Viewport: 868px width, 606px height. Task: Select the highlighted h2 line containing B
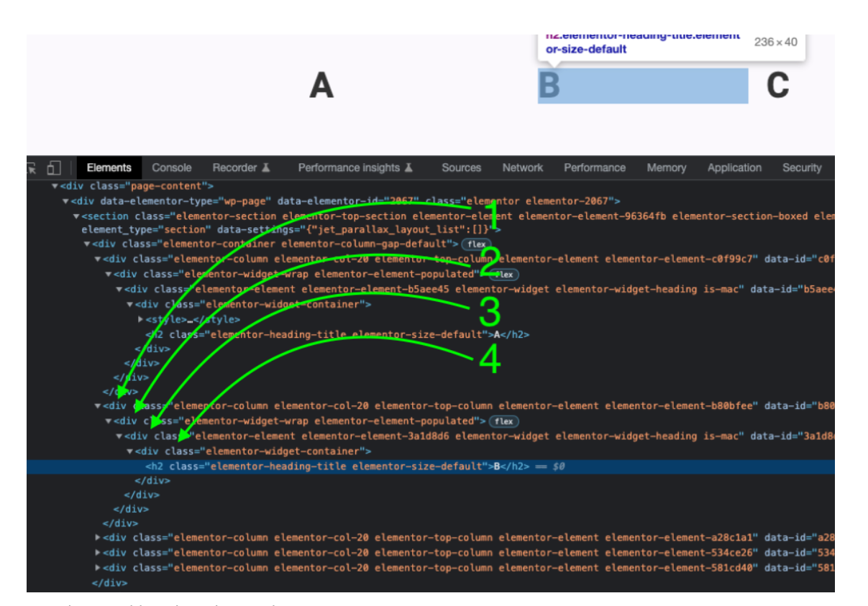coord(430,467)
